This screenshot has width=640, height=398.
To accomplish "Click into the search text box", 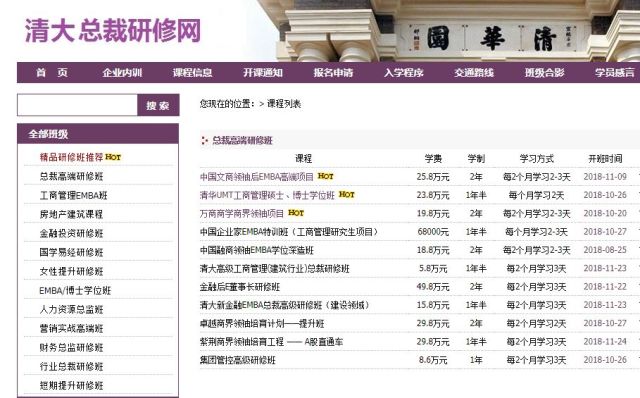I will click(x=77, y=105).
